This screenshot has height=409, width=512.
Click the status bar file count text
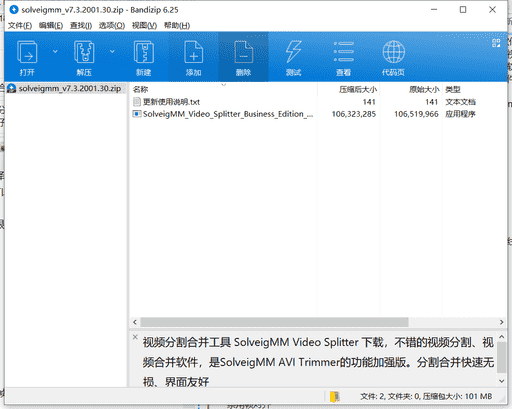point(426,396)
